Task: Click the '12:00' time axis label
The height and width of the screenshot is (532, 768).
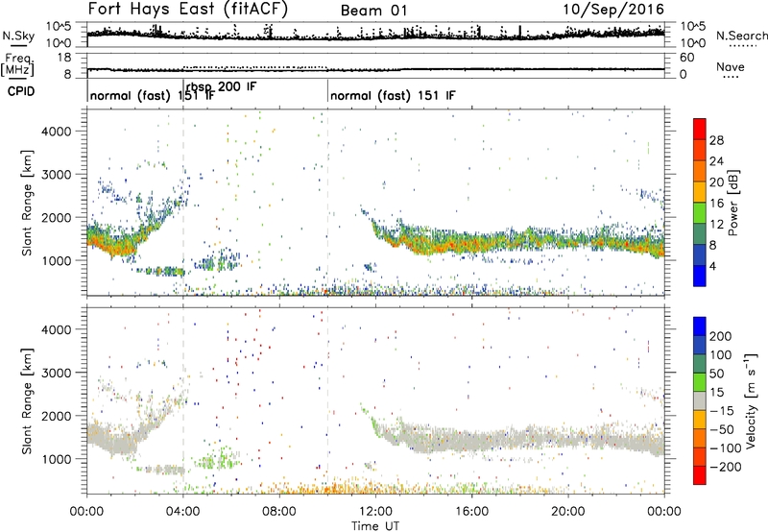Action: 375,512
